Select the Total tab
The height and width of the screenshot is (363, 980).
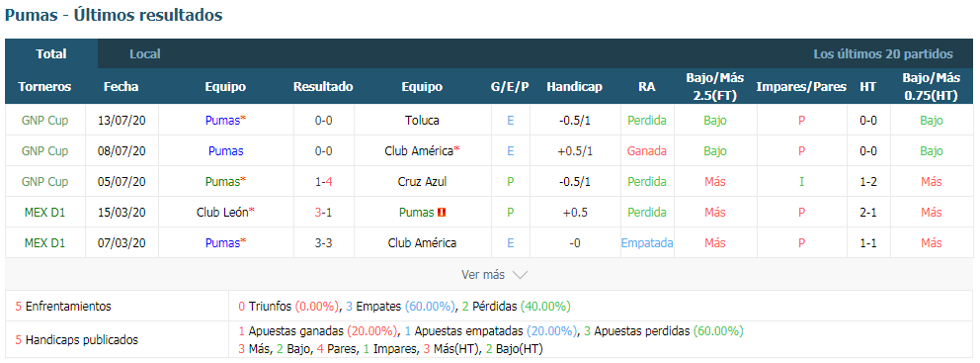point(51,53)
